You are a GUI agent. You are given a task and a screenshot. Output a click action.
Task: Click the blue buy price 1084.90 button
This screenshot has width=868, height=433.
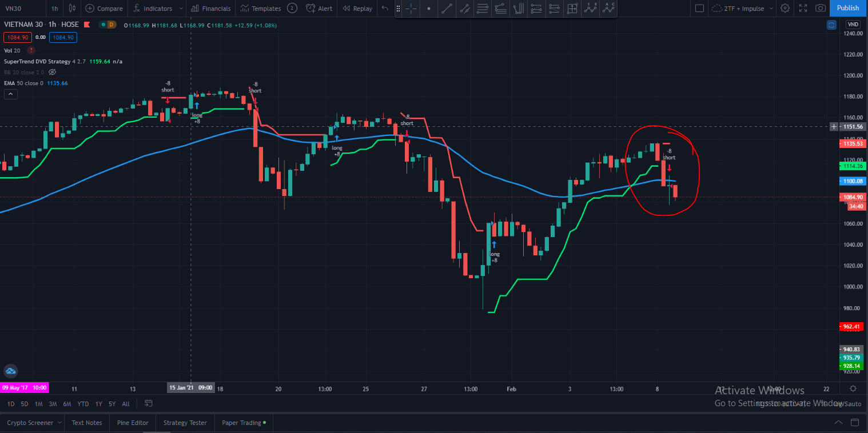pos(63,37)
